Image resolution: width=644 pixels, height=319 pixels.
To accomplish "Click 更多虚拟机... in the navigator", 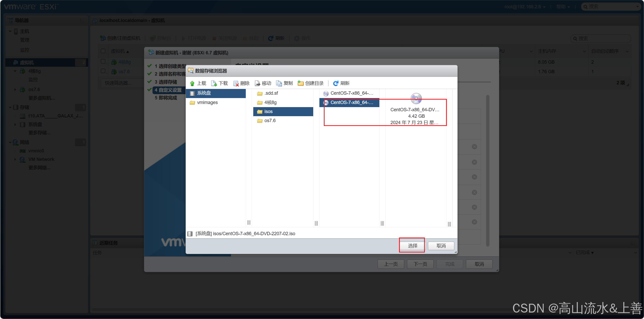I will click(x=41, y=98).
